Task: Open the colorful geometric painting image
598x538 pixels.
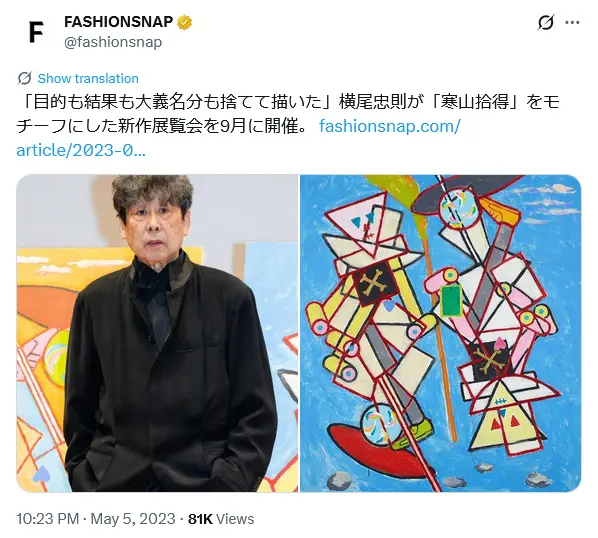Action: tap(440, 333)
